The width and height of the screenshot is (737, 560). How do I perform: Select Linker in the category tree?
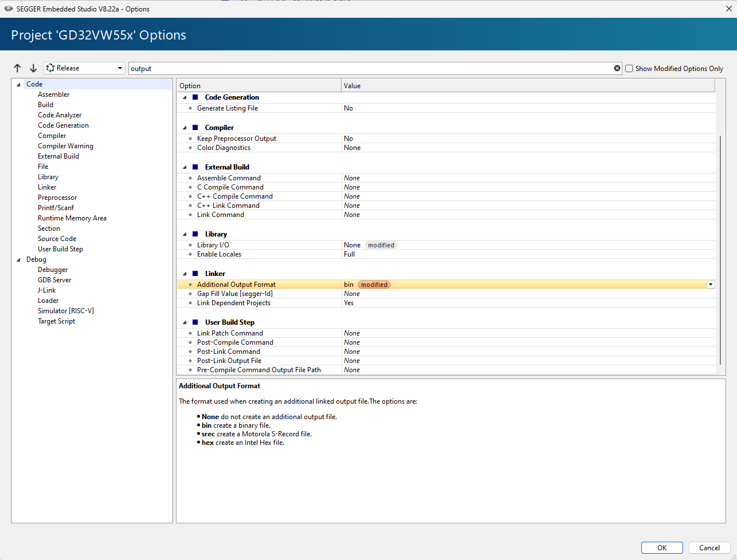click(47, 187)
